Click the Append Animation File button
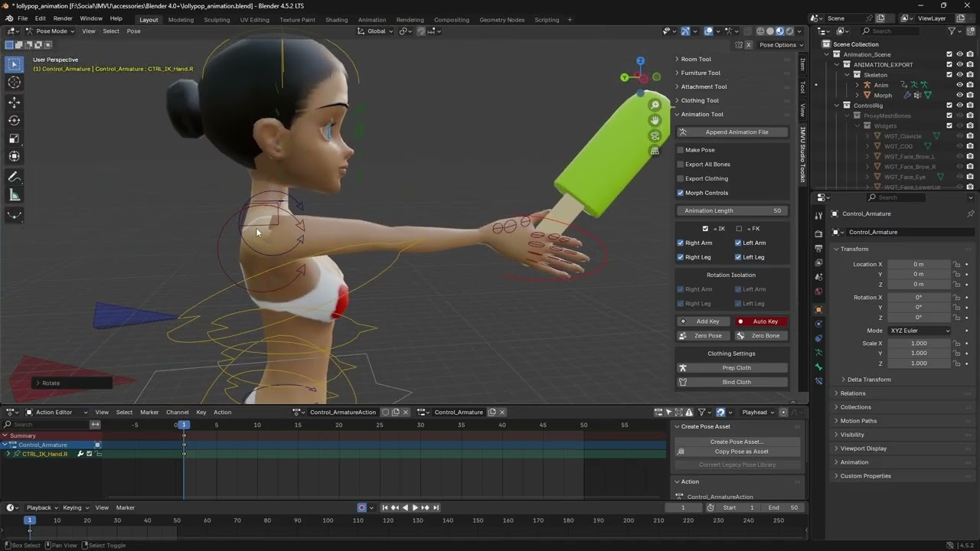 click(x=733, y=132)
